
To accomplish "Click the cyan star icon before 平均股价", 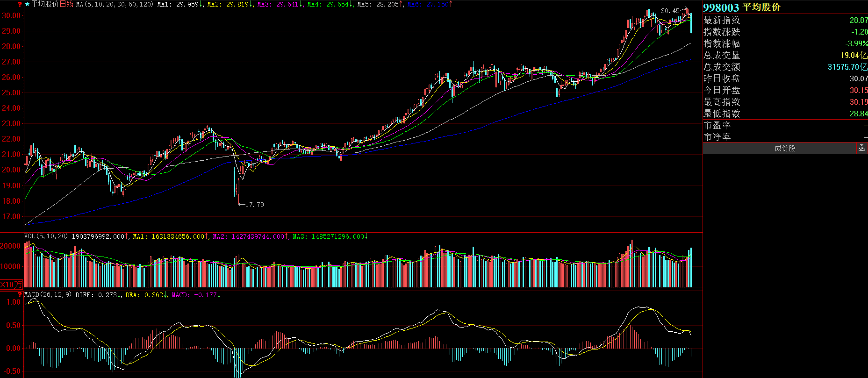I will pyautogui.click(x=28, y=4).
